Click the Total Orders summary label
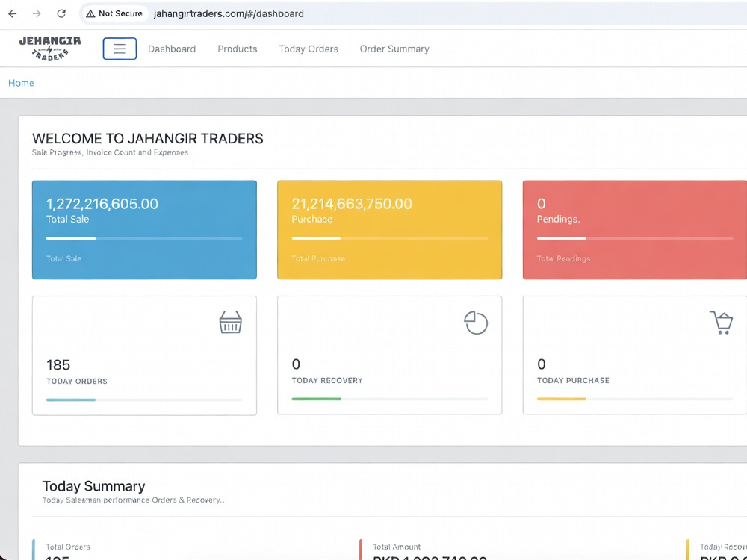Screen dimensions: 747x560 point(68,547)
